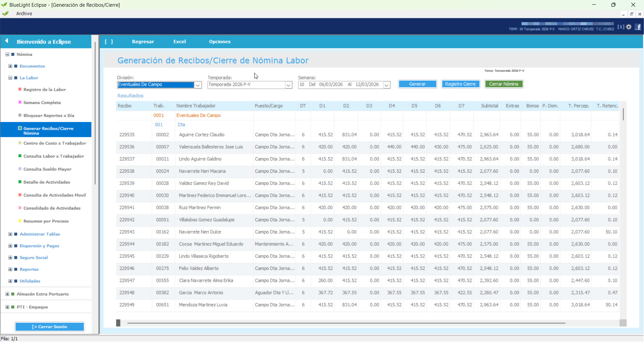The width and height of the screenshot is (644, 342).
Task: Click the Registro de la Labor icon
Action: pyautogui.click(x=20, y=89)
